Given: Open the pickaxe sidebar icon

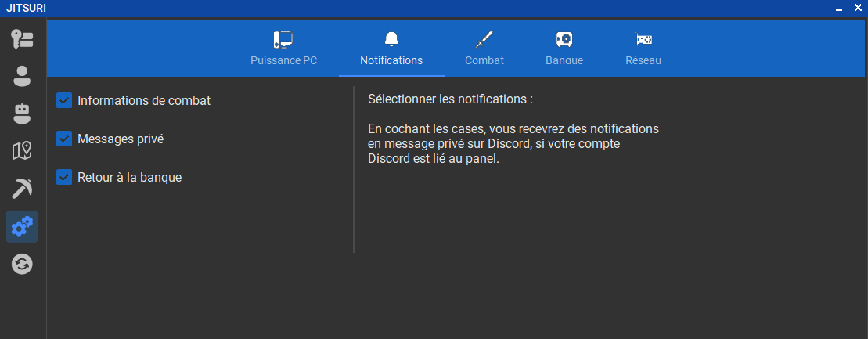Looking at the screenshot, I should (x=22, y=189).
